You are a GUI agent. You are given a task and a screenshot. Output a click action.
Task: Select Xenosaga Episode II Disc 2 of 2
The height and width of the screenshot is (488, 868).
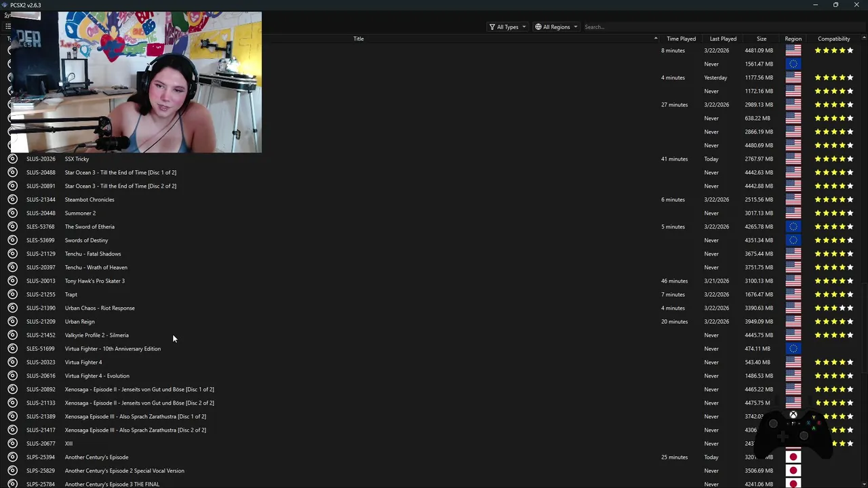pyautogui.click(x=139, y=403)
